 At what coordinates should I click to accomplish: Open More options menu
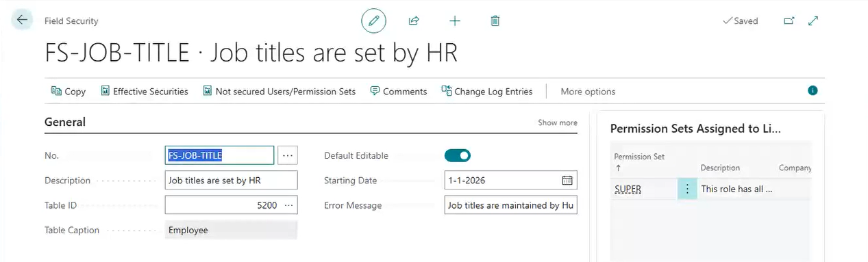click(588, 91)
